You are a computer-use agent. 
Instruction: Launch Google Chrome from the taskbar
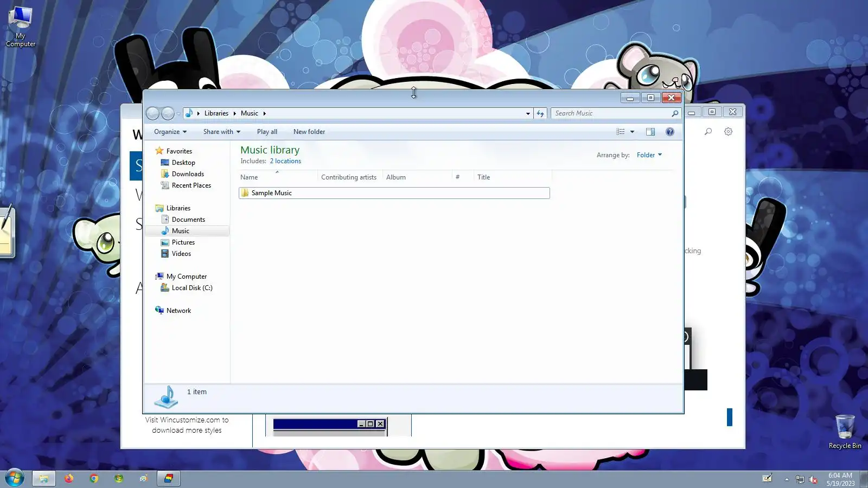pos(94,478)
